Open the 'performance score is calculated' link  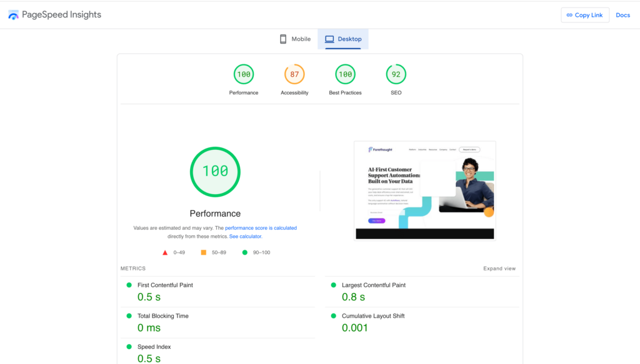[x=261, y=228]
